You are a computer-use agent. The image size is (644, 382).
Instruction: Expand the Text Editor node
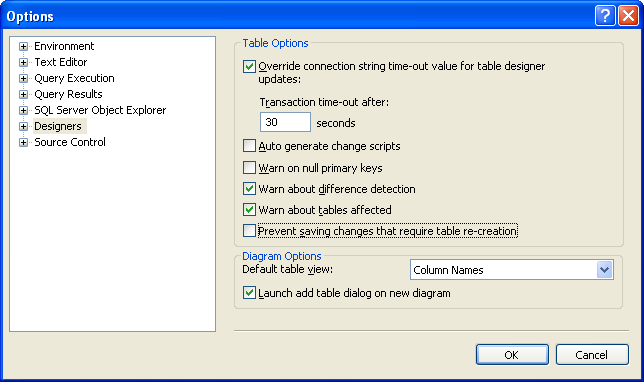tap(23, 62)
